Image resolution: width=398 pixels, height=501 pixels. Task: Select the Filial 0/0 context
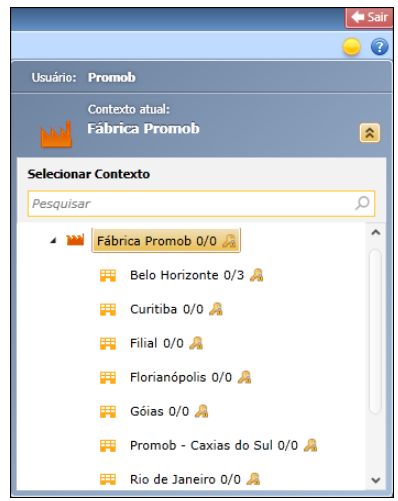pos(157,343)
